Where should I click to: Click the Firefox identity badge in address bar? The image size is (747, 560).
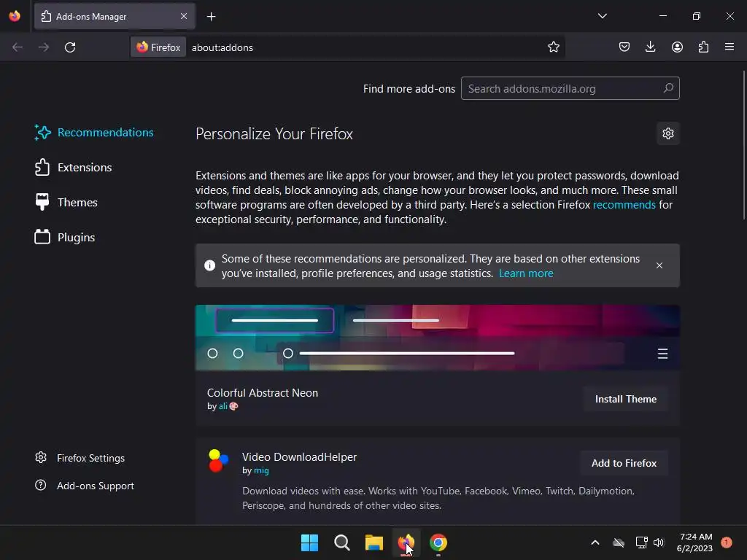[x=158, y=47]
